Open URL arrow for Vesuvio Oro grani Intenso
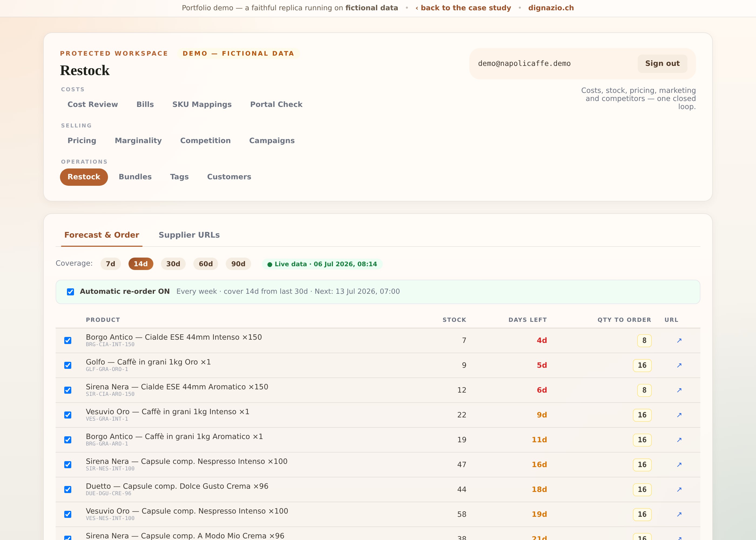This screenshot has width=756, height=540. coord(679,415)
